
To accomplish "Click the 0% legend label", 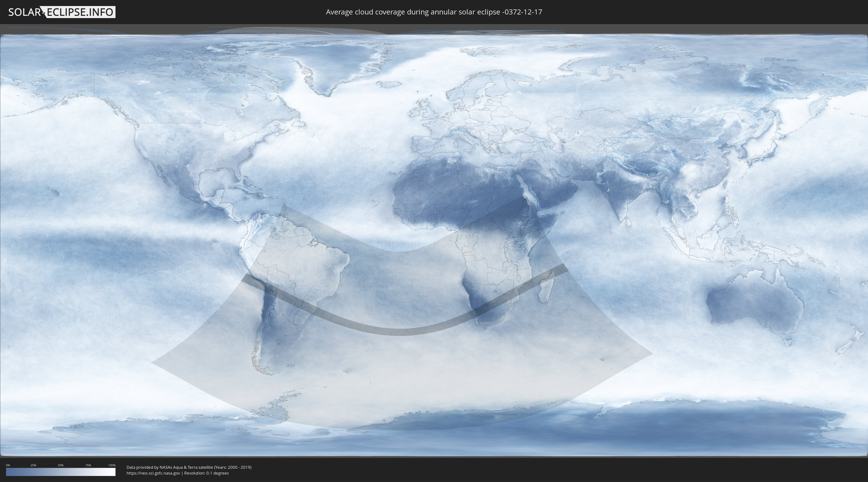I will point(8,465).
